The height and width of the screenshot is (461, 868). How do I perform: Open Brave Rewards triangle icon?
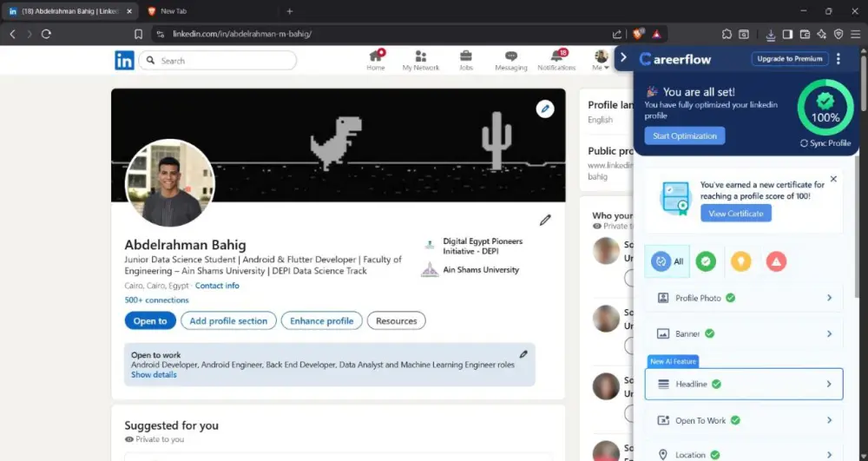point(656,34)
